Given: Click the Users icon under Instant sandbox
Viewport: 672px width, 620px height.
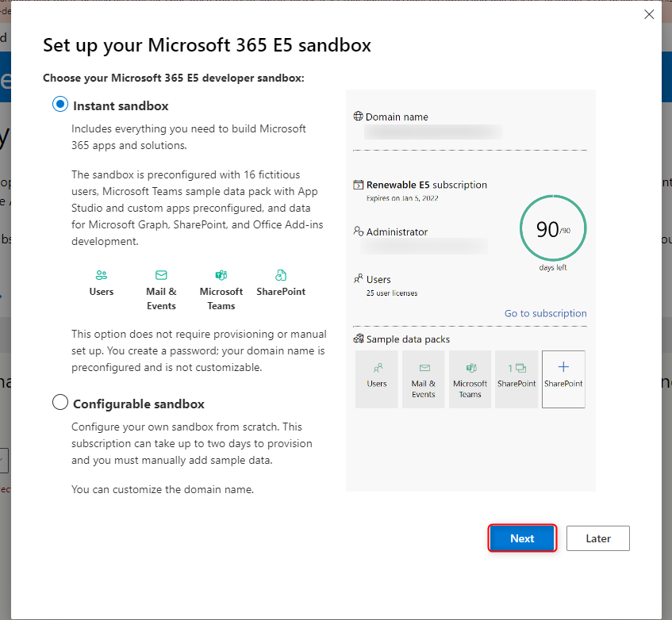Looking at the screenshot, I should pyautogui.click(x=101, y=275).
